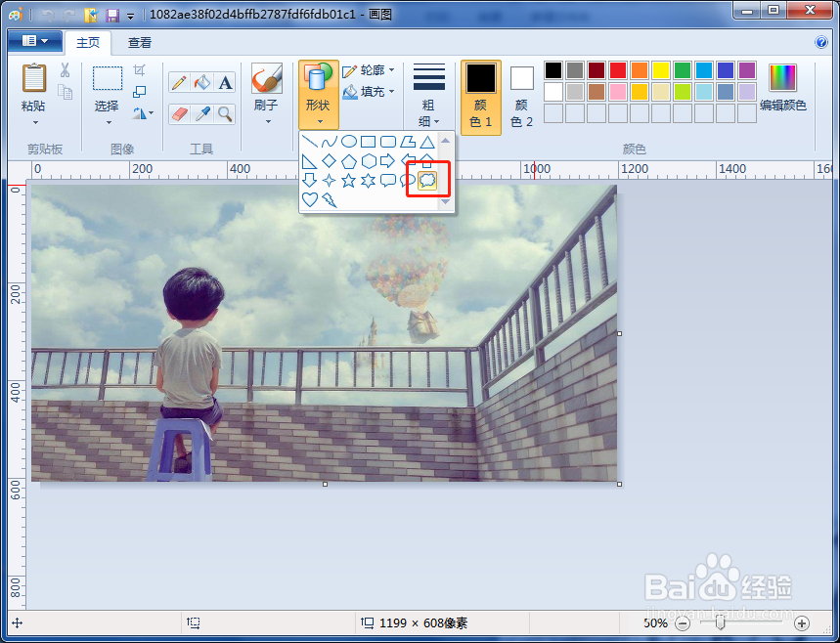The width and height of the screenshot is (840, 643).
Task: Switch to the View (查看) tab
Action: (140, 43)
